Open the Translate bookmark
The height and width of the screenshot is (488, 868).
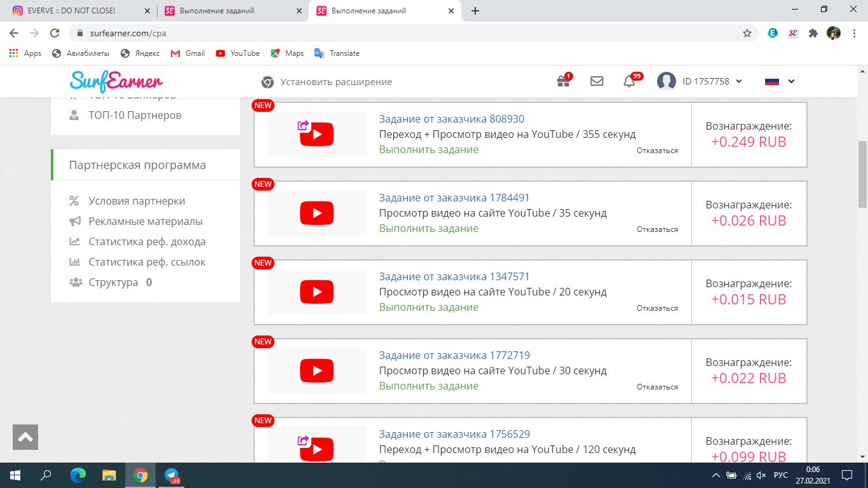(337, 53)
